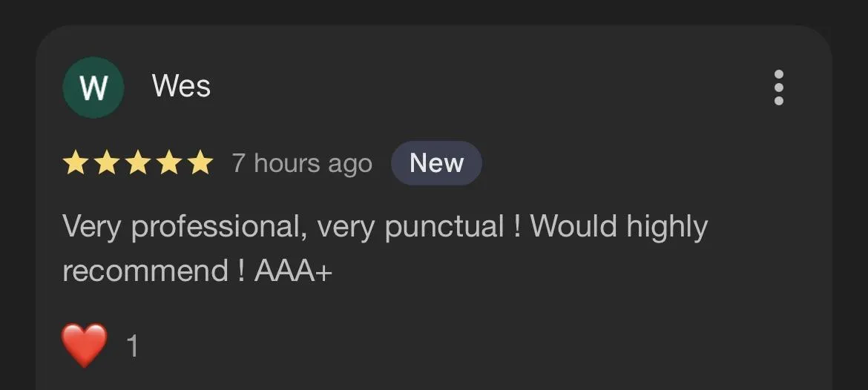Select the second yellow rating star
Screen dimensions: 868x390
tap(106, 163)
